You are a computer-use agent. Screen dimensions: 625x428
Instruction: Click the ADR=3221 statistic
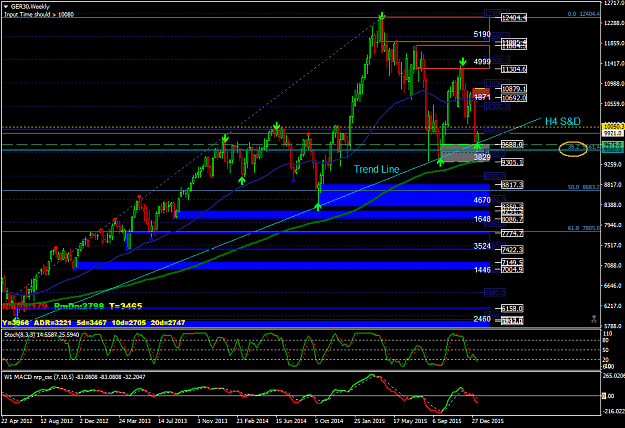(x=52, y=323)
